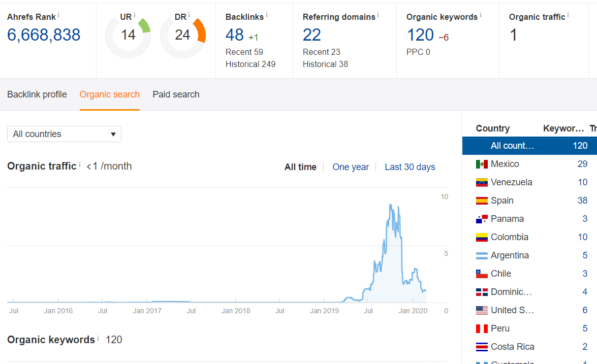The width and height of the screenshot is (597, 364).
Task: Open the Ahrefs Rank value 6,668,838
Action: [44, 35]
